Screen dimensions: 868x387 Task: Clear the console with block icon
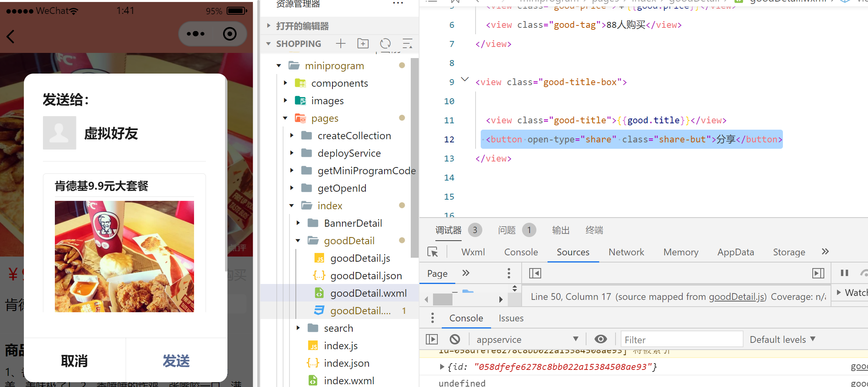click(455, 339)
